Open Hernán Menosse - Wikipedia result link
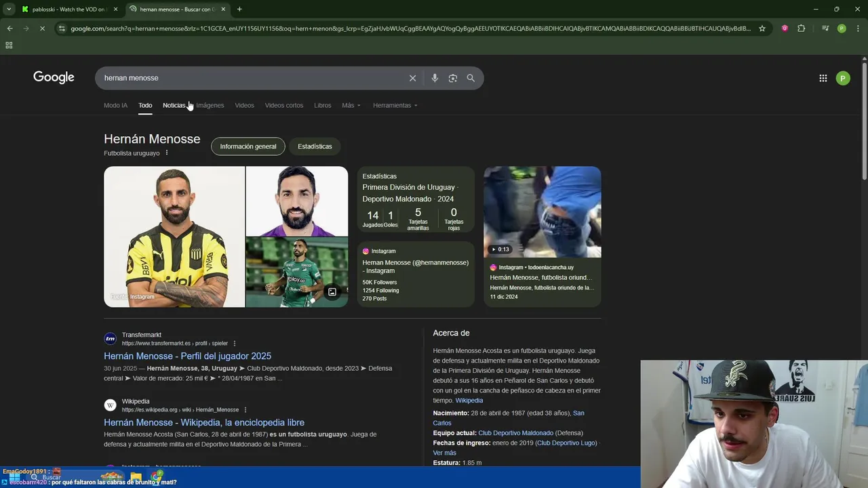 pos(204,422)
